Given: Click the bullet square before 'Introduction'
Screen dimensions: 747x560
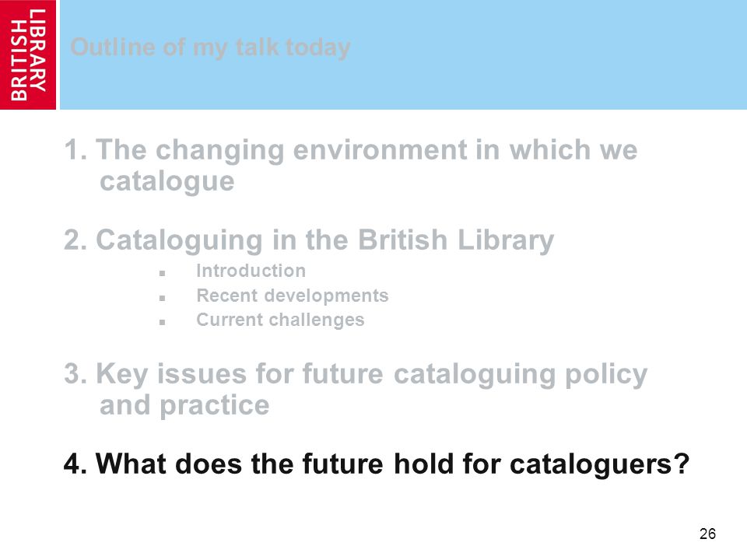Looking at the screenshot, I should (163, 273).
